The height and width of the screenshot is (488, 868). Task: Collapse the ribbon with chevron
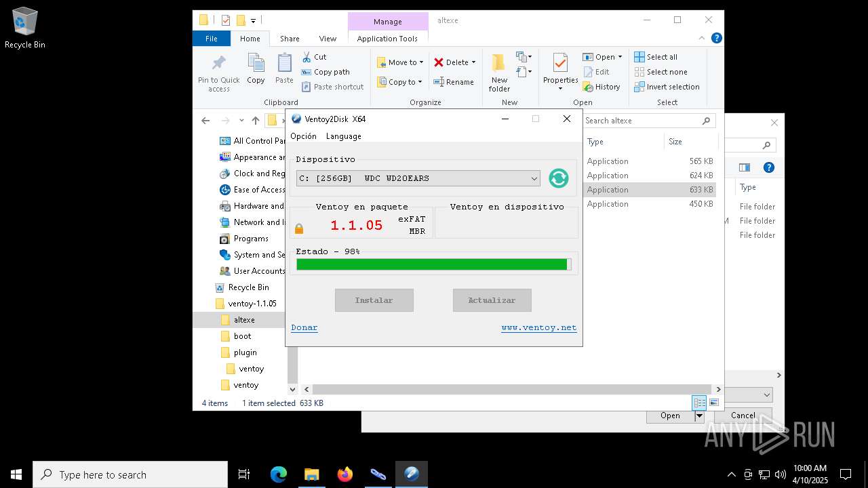pyautogui.click(x=702, y=39)
